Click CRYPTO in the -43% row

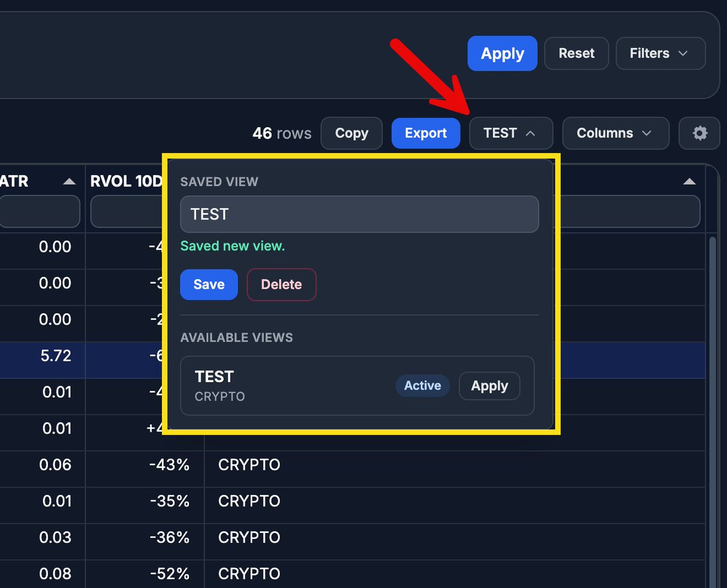point(249,464)
